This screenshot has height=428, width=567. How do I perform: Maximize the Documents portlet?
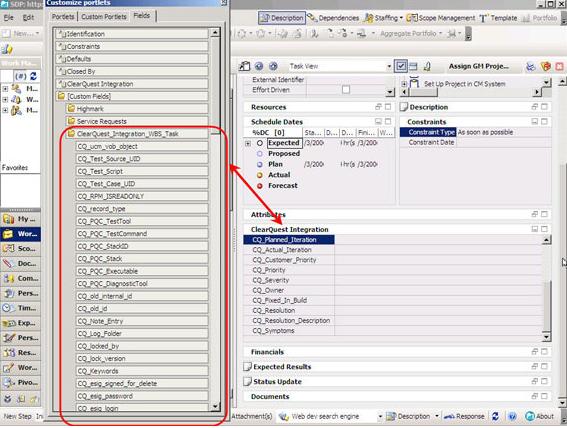tap(544, 396)
